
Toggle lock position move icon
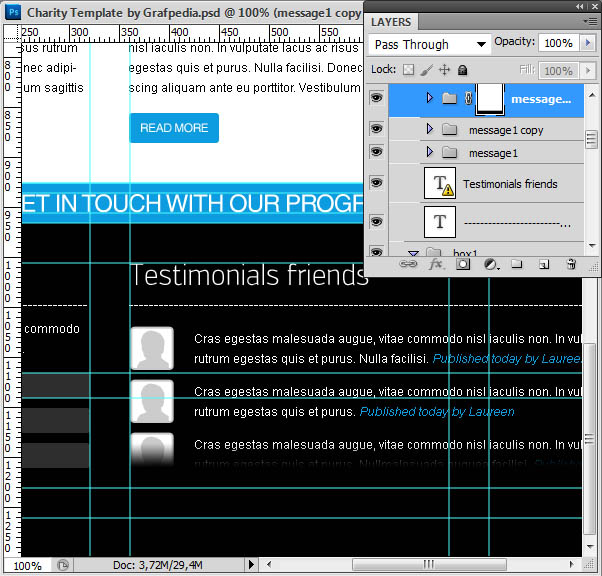click(445, 70)
